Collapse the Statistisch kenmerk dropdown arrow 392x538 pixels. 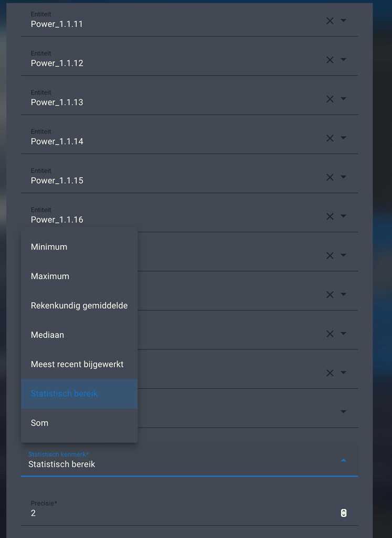[343, 460]
